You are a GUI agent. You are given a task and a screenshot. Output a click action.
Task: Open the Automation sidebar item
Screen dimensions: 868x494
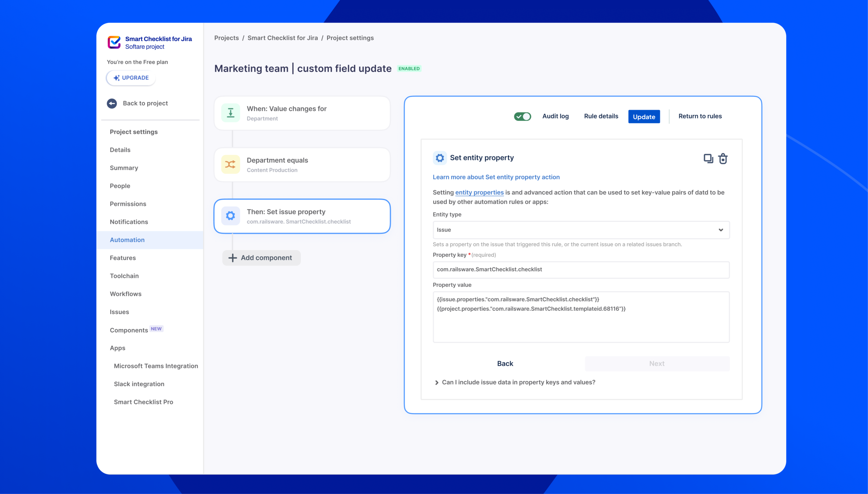coord(127,240)
